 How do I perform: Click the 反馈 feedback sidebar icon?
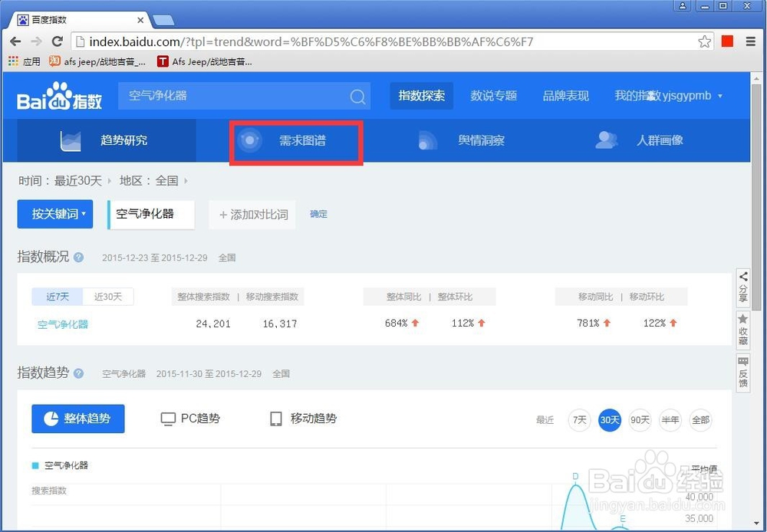point(743,372)
